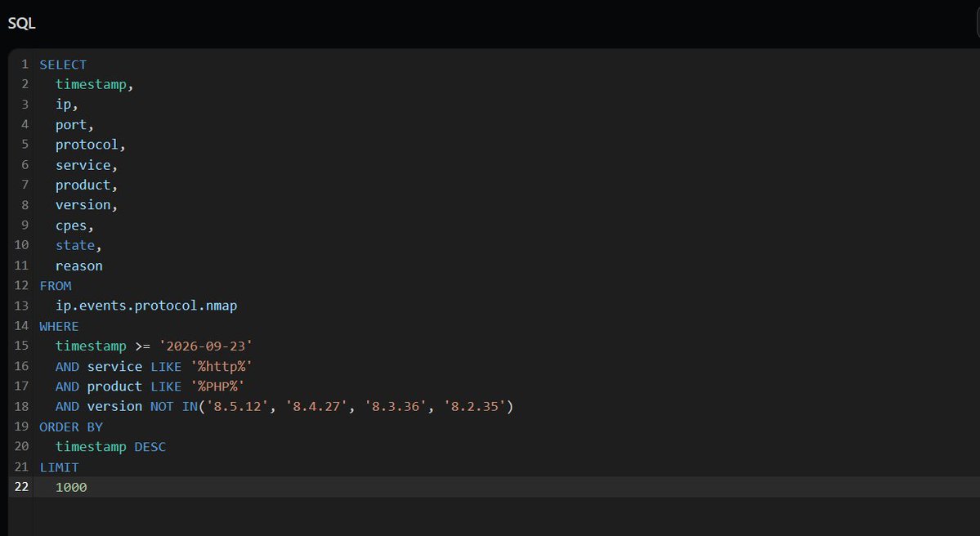Click 'state,' on line 10

[x=78, y=245]
